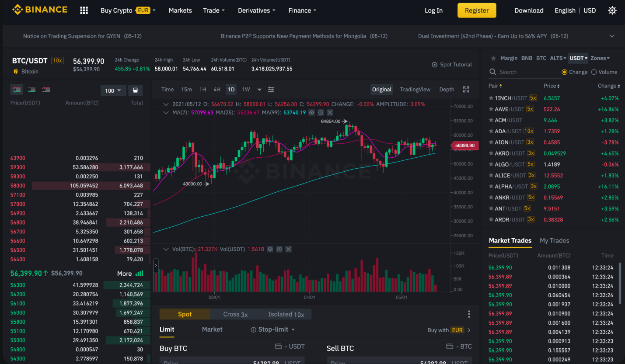This screenshot has width=625, height=364.
Task: Click the favorites star in the market list
Action: click(x=493, y=58)
